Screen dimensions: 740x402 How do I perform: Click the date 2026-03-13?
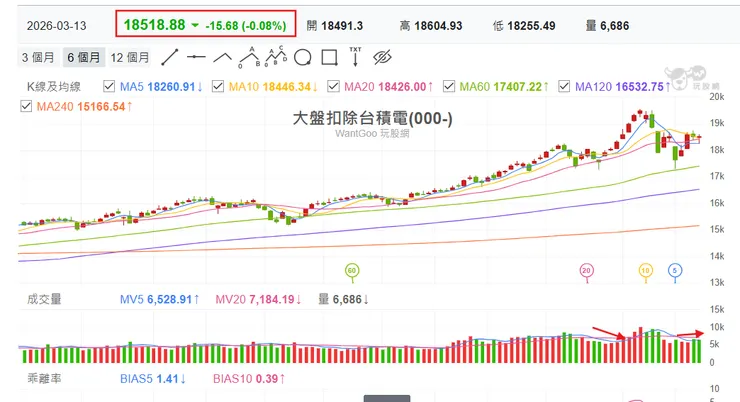(x=57, y=26)
